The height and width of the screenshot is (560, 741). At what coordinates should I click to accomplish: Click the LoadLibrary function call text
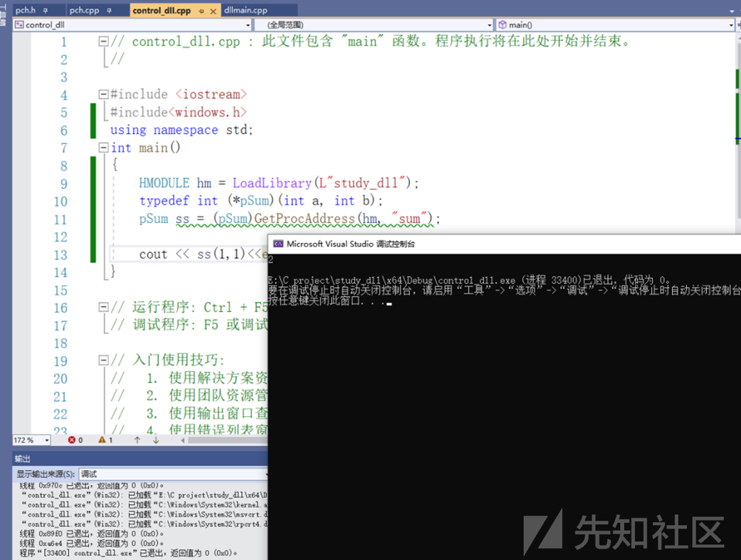[271, 183]
